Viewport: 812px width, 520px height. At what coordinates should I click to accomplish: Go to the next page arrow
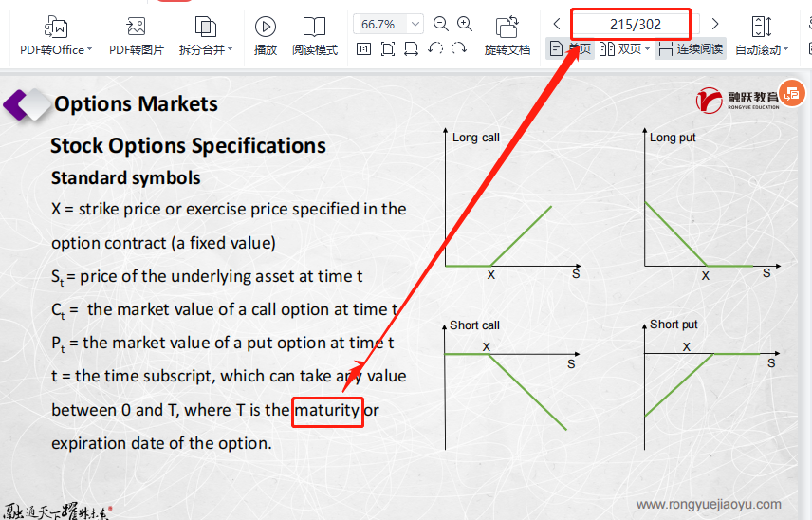[x=715, y=24]
